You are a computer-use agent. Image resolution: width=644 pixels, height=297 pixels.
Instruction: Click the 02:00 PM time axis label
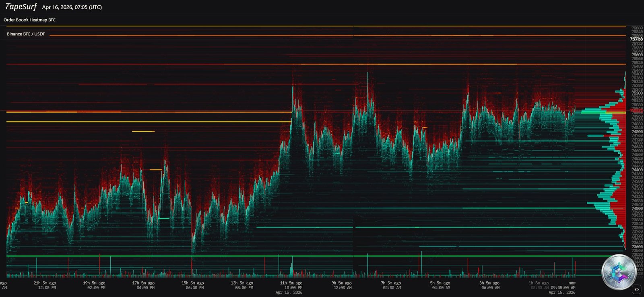coord(96,288)
